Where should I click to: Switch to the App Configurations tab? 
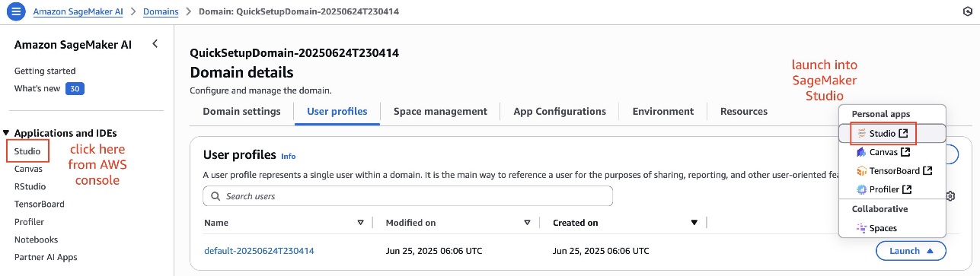coord(560,111)
